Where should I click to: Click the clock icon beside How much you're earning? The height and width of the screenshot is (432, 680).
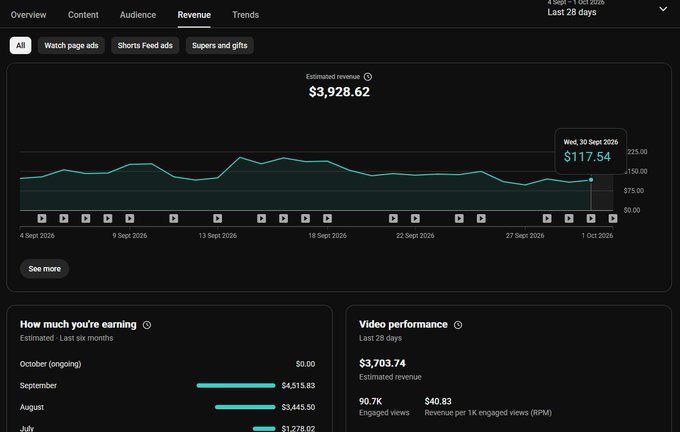tap(147, 325)
